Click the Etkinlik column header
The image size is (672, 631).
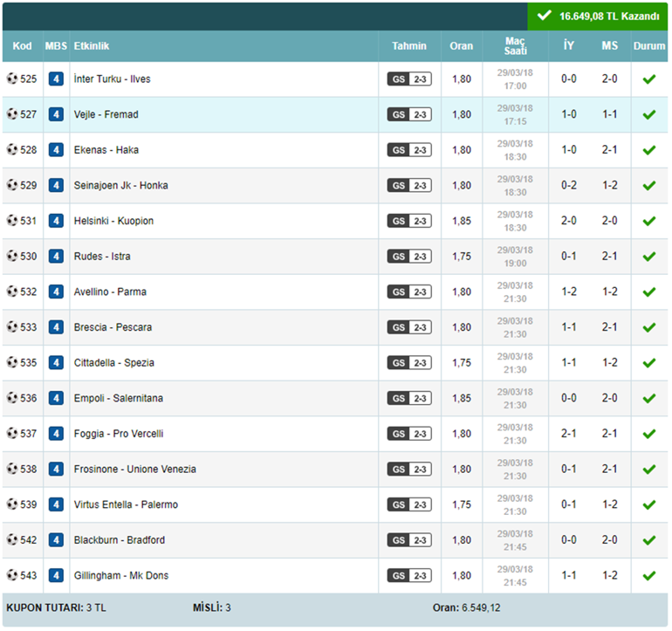coord(92,46)
